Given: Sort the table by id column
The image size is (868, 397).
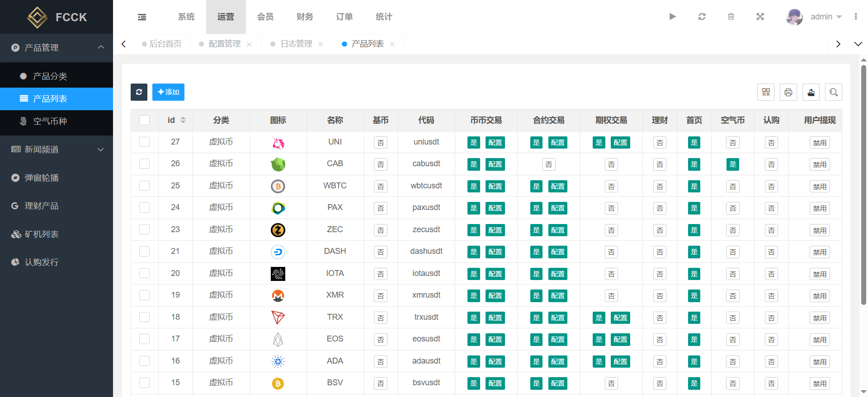Looking at the screenshot, I should tap(183, 120).
